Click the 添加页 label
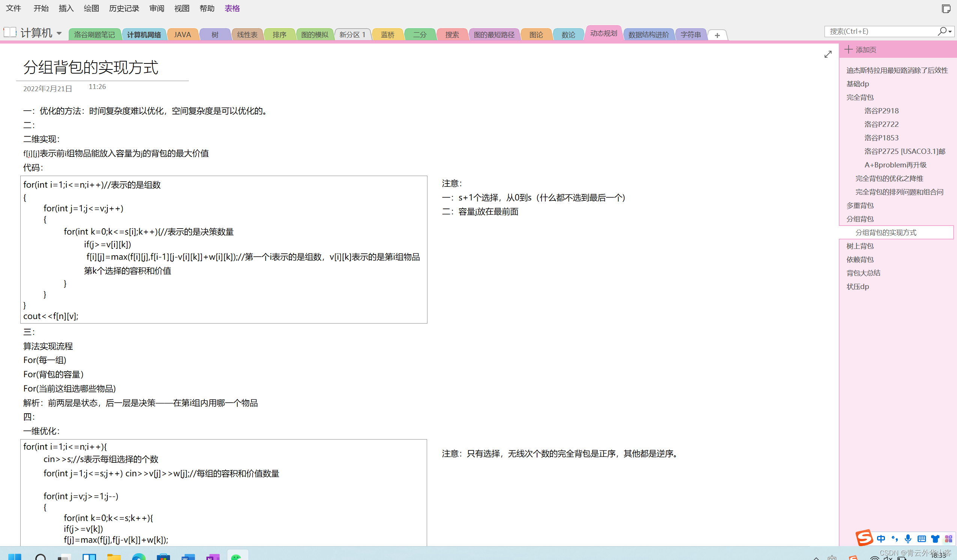This screenshot has width=957, height=560. (x=866, y=50)
